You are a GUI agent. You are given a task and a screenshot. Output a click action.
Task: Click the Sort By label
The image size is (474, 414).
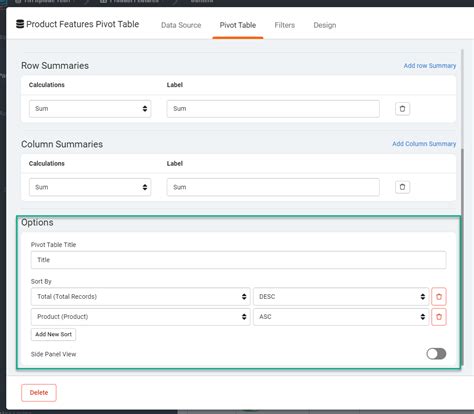[x=41, y=281]
